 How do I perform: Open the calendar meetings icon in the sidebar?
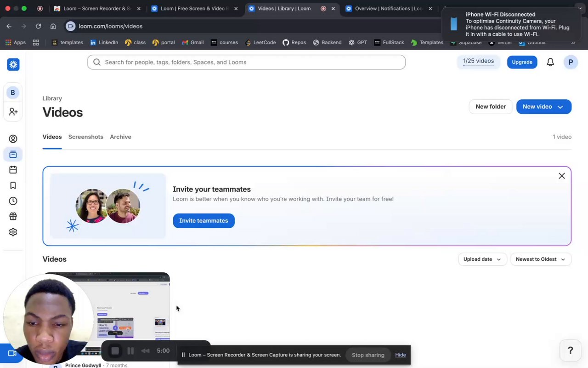pyautogui.click(x=13, y=170)
